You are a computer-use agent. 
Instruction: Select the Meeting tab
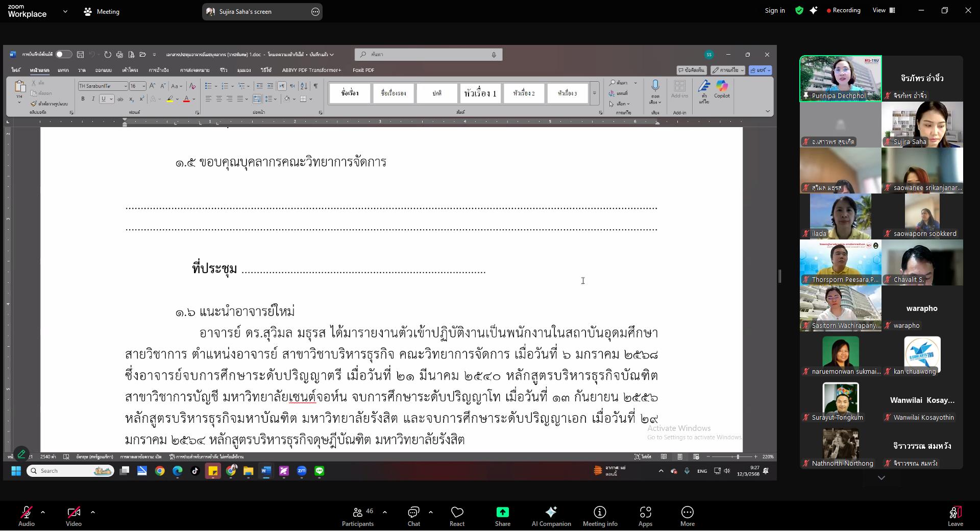[x=102, y=11]
